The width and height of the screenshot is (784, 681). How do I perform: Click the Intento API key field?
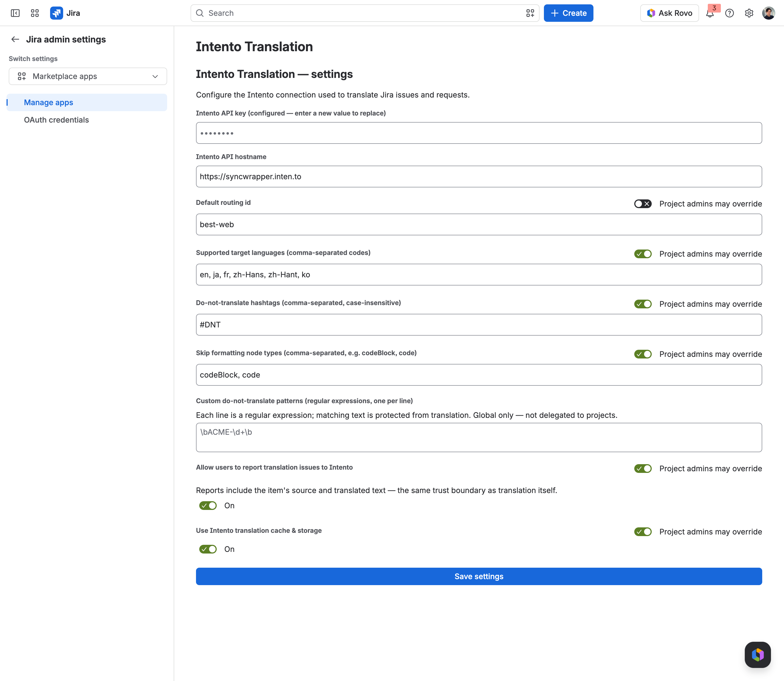[479, 133]
